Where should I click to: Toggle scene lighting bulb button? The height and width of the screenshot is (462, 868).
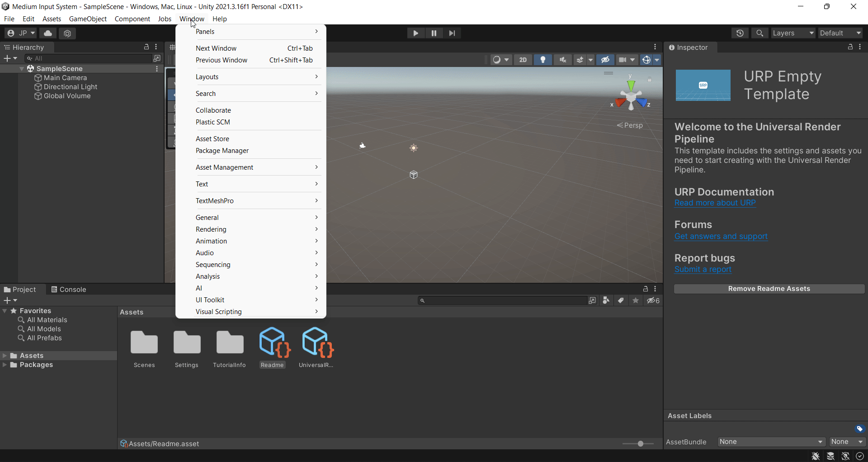click(543, 60)
